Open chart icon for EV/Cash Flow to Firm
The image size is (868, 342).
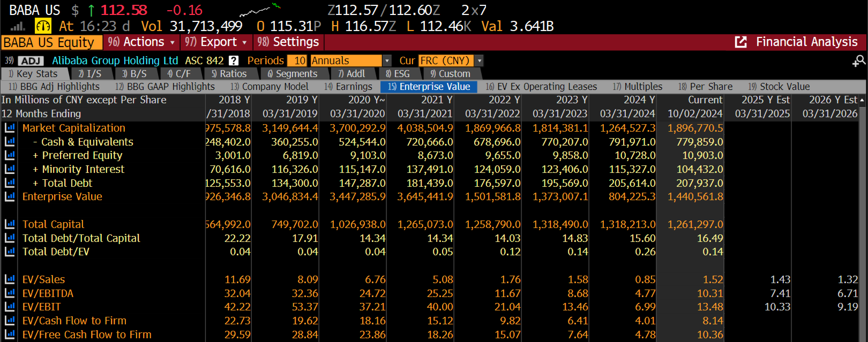10,320
